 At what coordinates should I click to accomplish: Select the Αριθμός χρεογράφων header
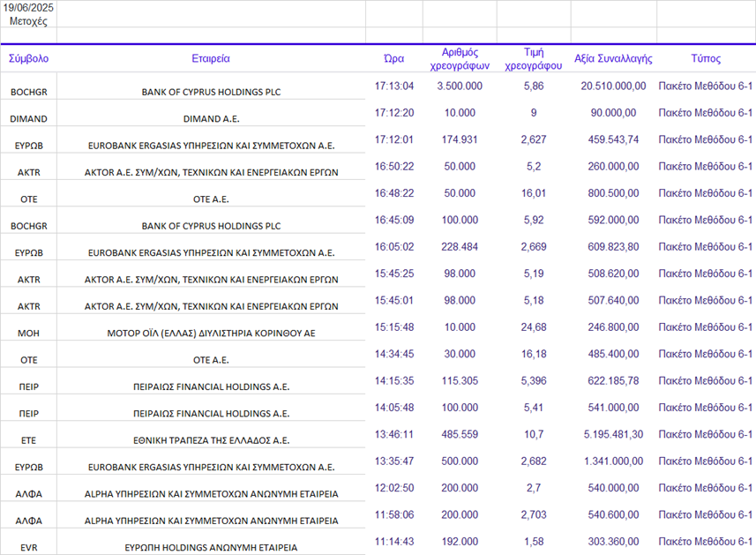point(460,59)
